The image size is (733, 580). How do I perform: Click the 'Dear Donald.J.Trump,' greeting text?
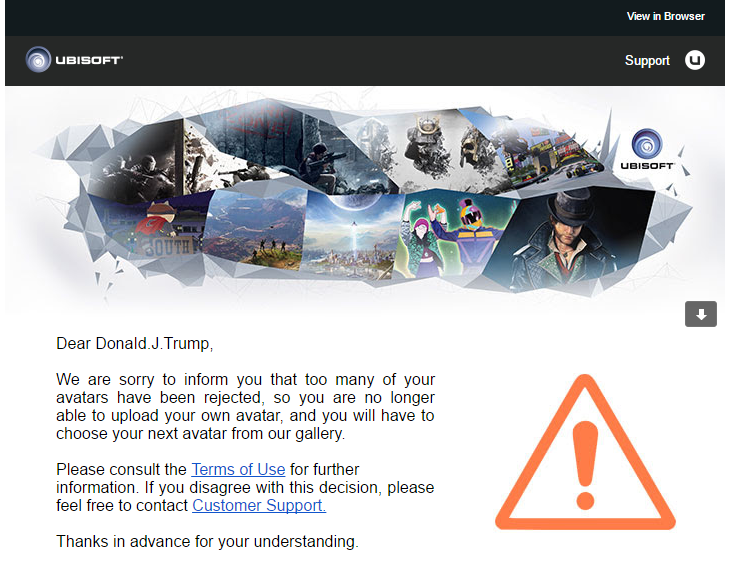[135, 344]
